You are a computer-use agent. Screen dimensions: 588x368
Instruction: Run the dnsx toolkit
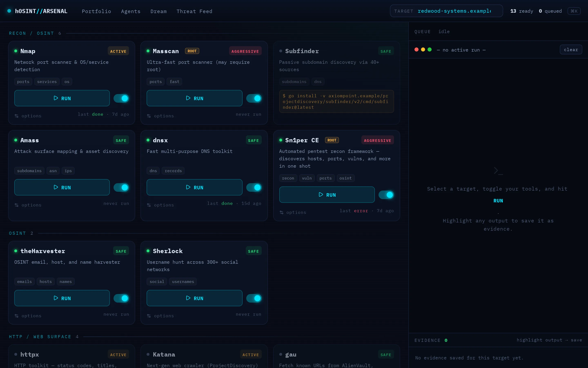tap(194, 187)
